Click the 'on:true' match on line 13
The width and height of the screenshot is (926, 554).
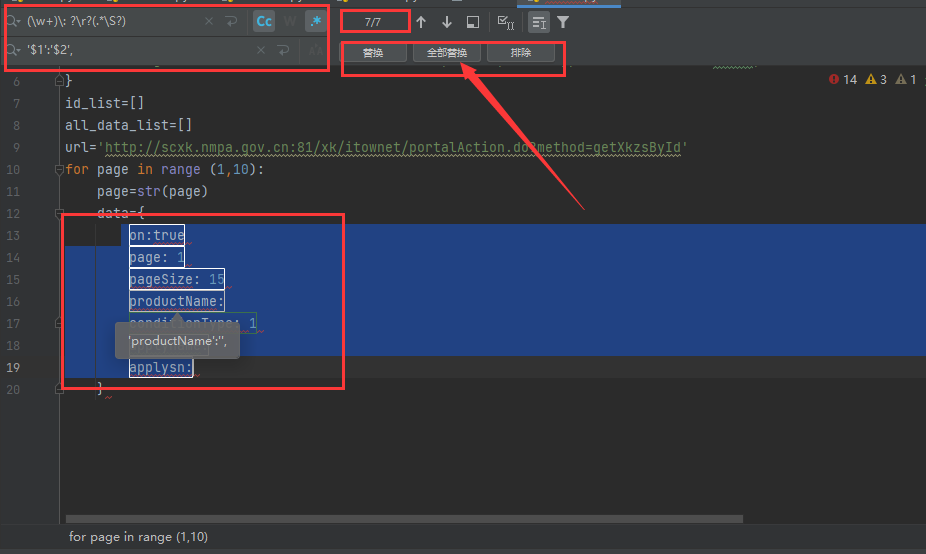[x=157, y=236]
